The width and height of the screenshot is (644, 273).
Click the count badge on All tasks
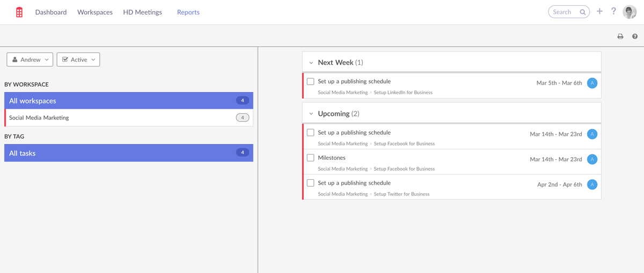[x=243, y=153]
